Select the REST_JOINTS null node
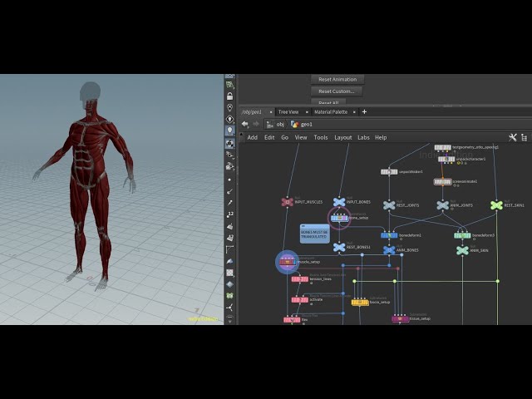The height and width of the screenshot is (399, 532). [x=389, y=205]
